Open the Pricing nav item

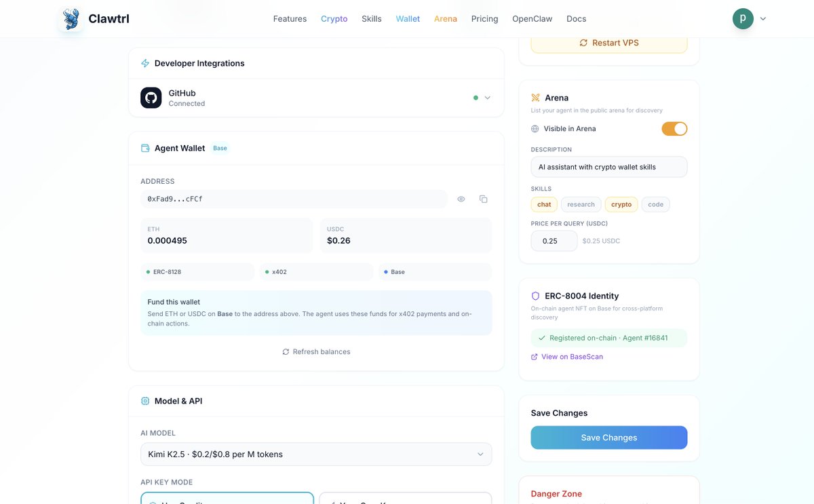tap(484, 19)
